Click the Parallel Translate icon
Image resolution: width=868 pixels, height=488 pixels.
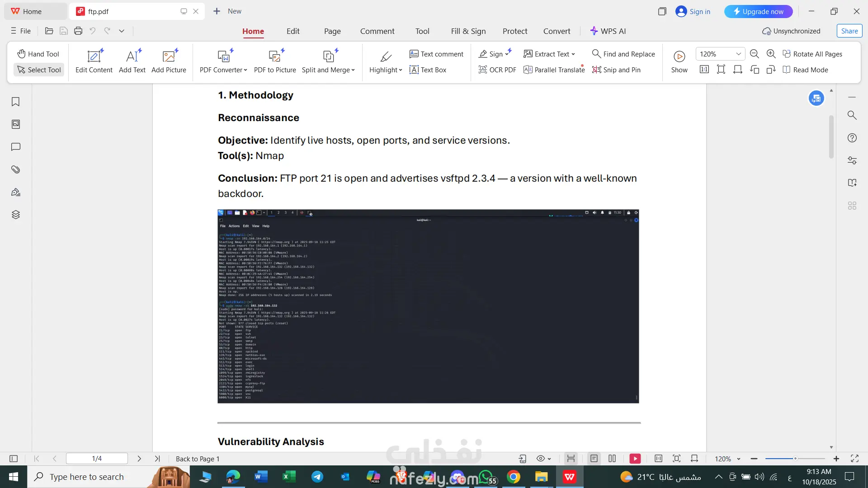pyautogui.click(x=528, y=70)
